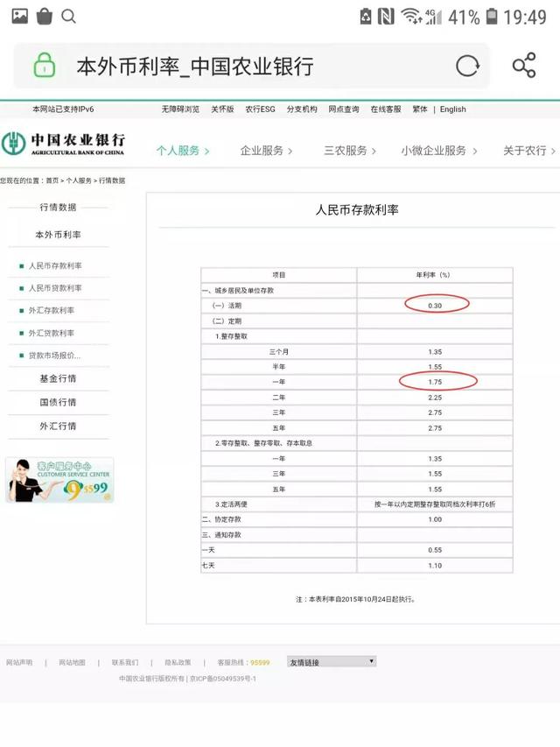Tap the green padlock security icon
The width and height of the screenshot is (560, 747).
coord(45,66)
